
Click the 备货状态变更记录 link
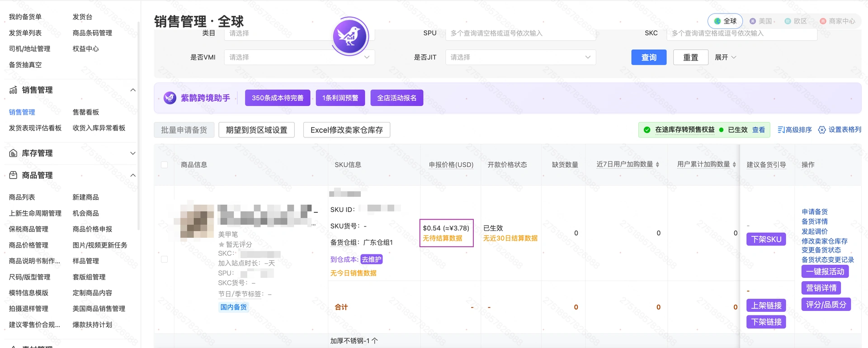point(828,260)
